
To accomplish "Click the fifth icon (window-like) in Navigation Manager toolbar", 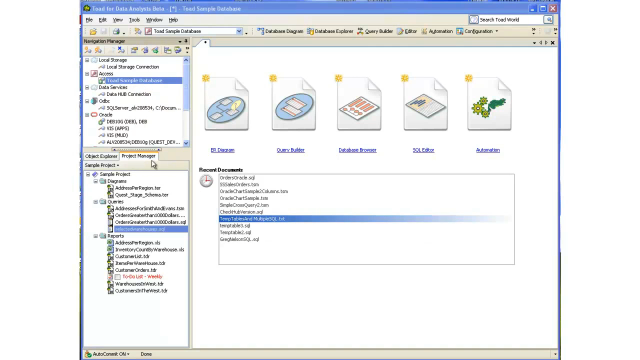I will pyautogui.click(x=134, y=50).
